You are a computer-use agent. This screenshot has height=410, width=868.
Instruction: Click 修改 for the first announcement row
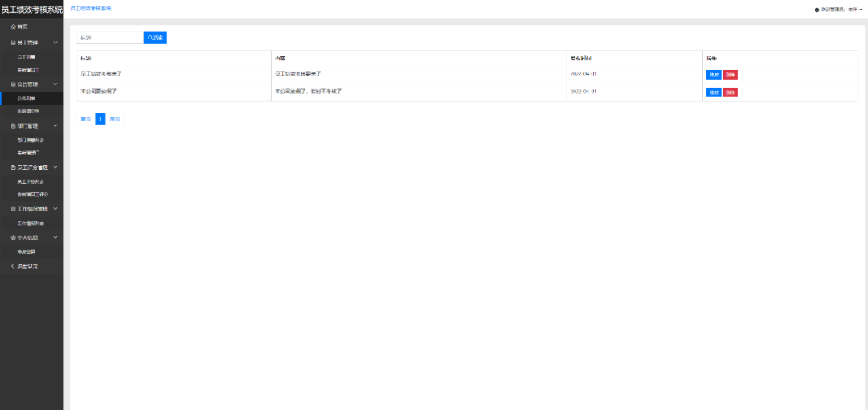click(713, 74)
